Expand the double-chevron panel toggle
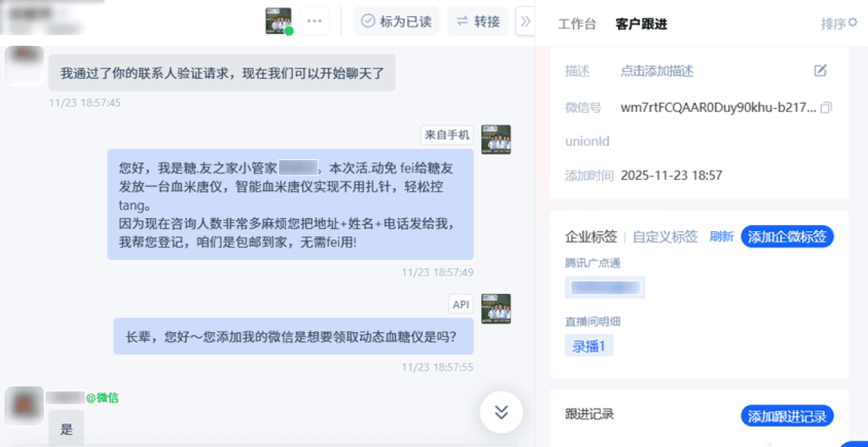The image size is (868, 447). [x=525, y=21]
